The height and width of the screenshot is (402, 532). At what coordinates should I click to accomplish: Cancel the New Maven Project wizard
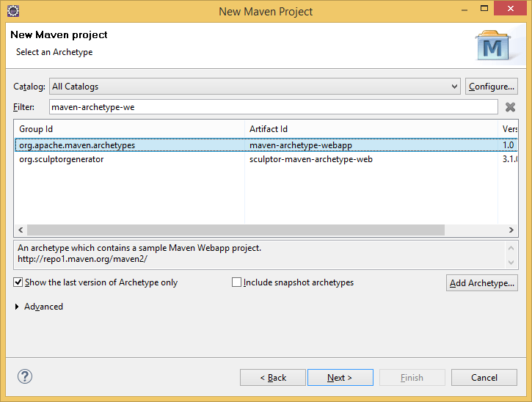(x=484, y=378)
